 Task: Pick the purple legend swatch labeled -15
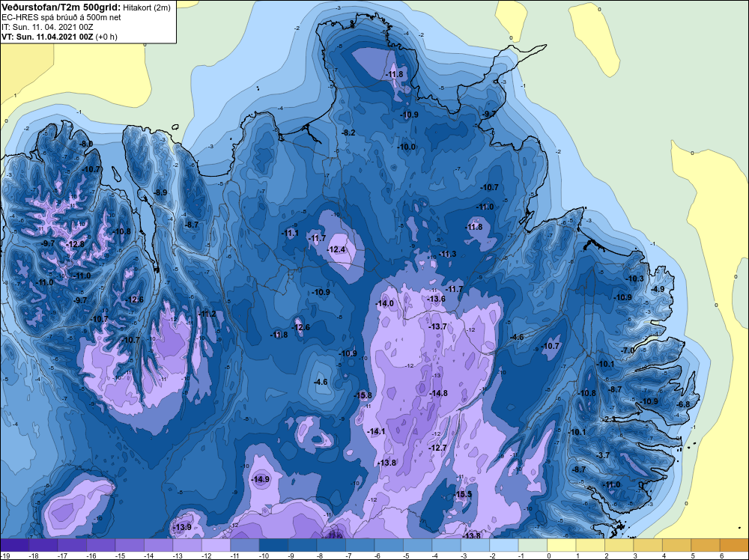(130, 545)
